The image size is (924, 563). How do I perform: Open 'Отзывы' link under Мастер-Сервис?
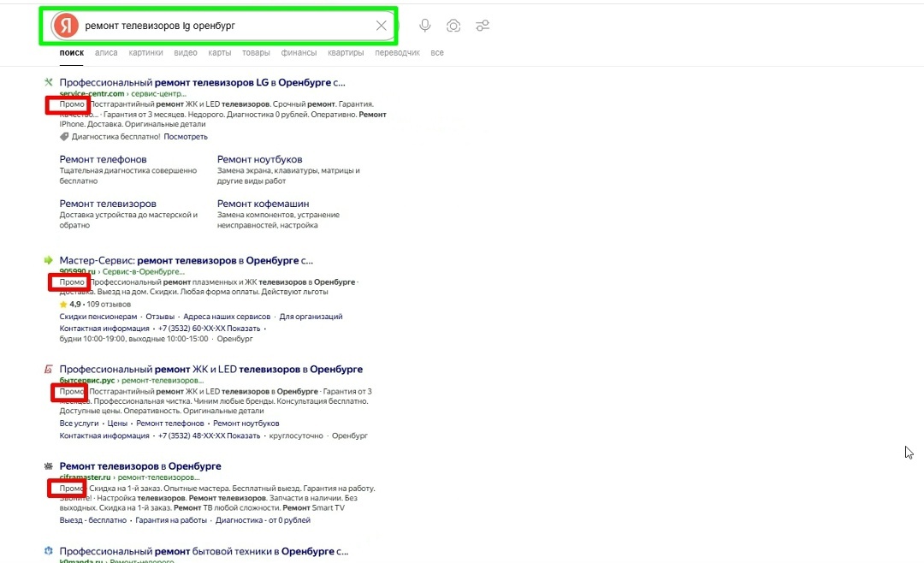(160, 317)
